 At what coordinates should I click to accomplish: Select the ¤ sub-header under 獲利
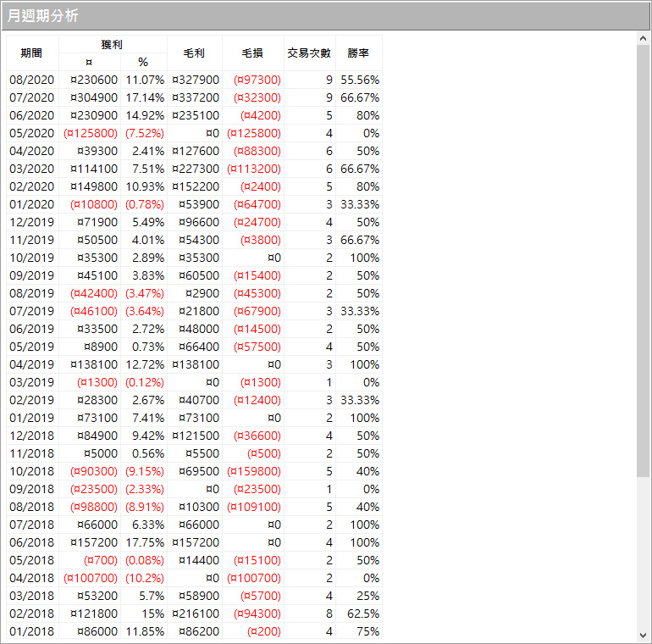coord(89,62)
